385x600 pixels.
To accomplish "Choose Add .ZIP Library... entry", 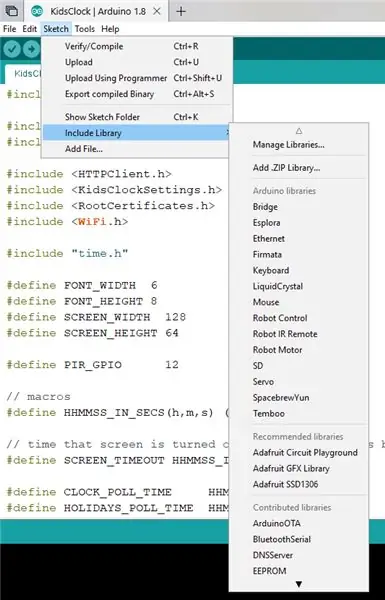I will (286, 168).
